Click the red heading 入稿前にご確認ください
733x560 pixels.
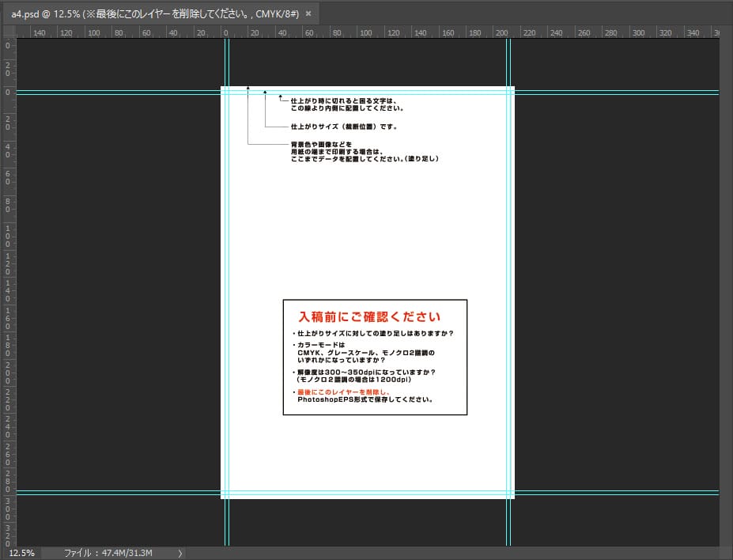pos(369,317)
